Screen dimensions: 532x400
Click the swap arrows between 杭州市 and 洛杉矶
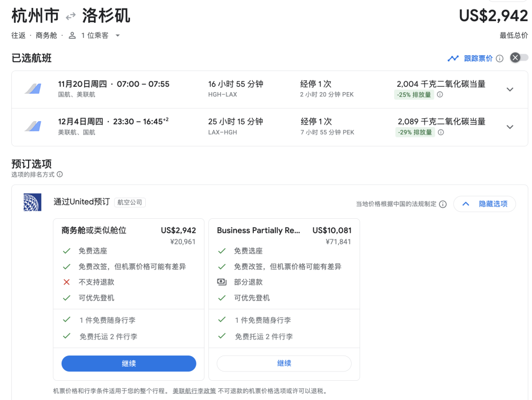71,16
